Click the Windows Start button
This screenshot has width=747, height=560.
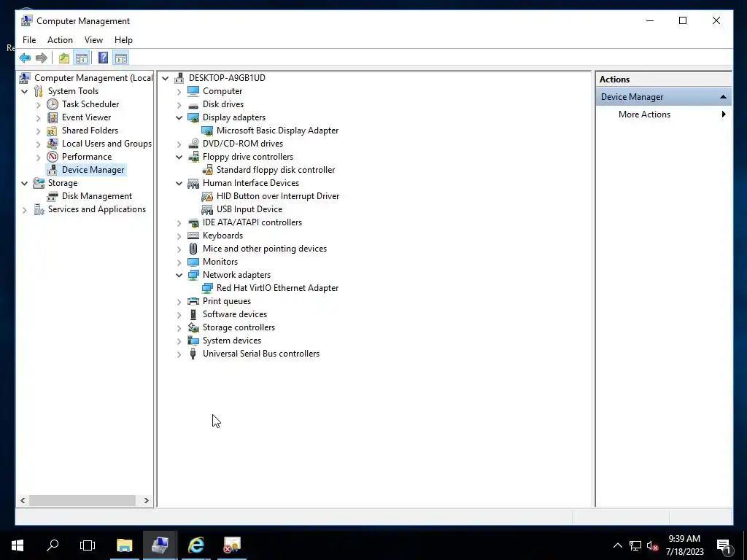[x=18, y=545]
